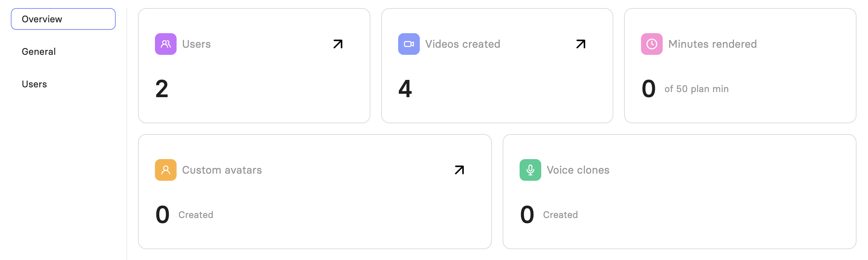This screenshot has height=260, width=868.
Task: Open Custom avatars via arrow icon
Action: tap(459, 170)
